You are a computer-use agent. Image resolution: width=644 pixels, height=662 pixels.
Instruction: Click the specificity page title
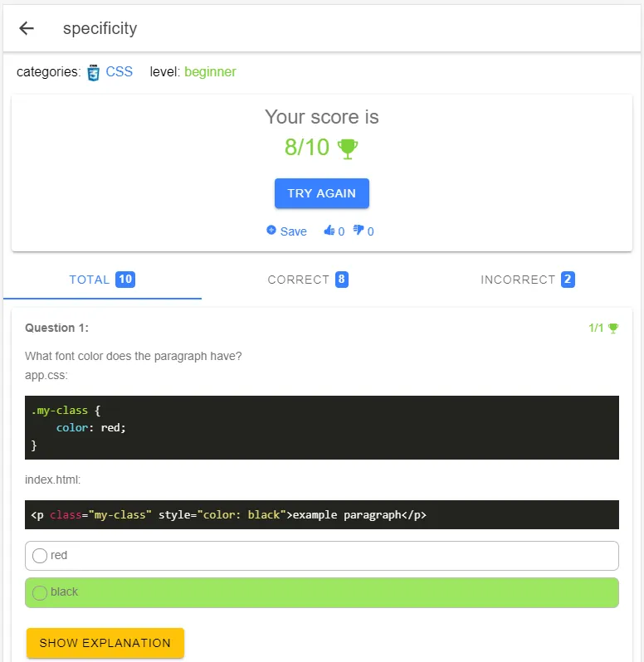tap(100, 28)
